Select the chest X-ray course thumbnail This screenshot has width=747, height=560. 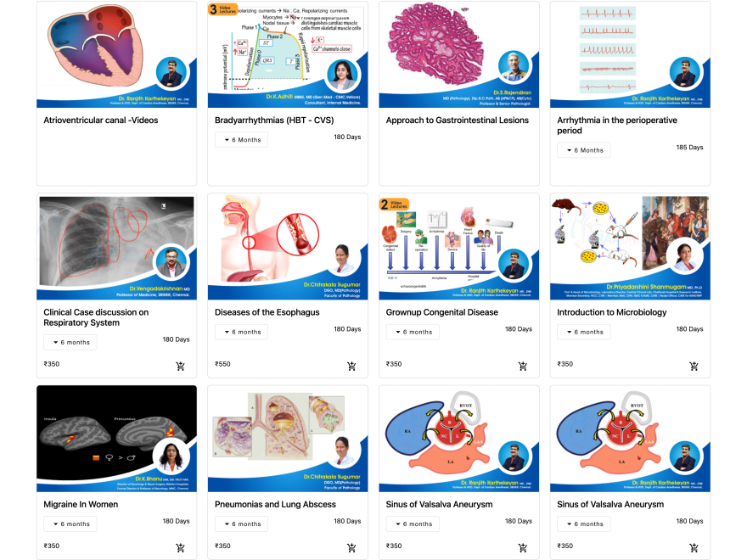(117, 247)
